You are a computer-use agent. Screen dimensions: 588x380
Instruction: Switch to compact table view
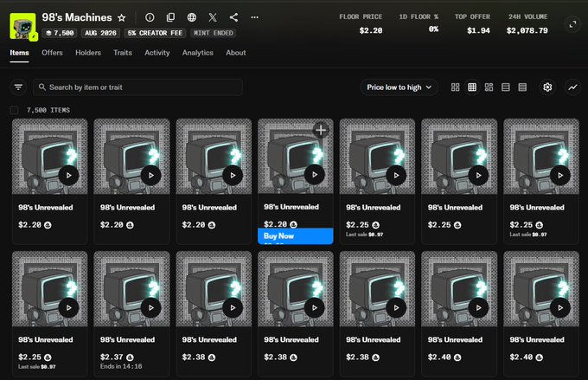[522, 87]
